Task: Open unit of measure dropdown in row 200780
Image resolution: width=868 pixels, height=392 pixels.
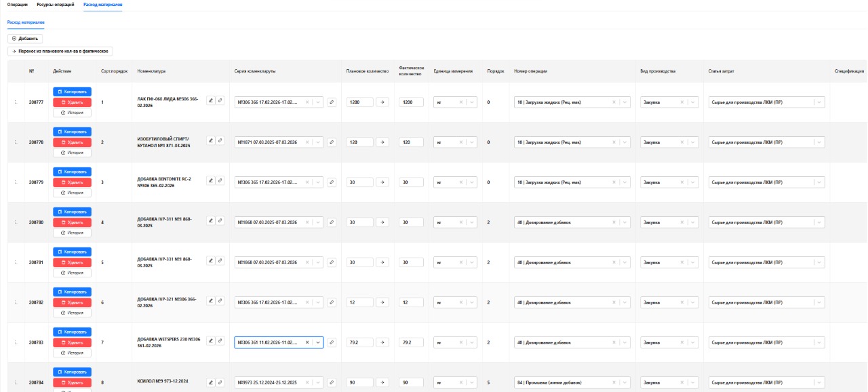Action: coord(471,222)
